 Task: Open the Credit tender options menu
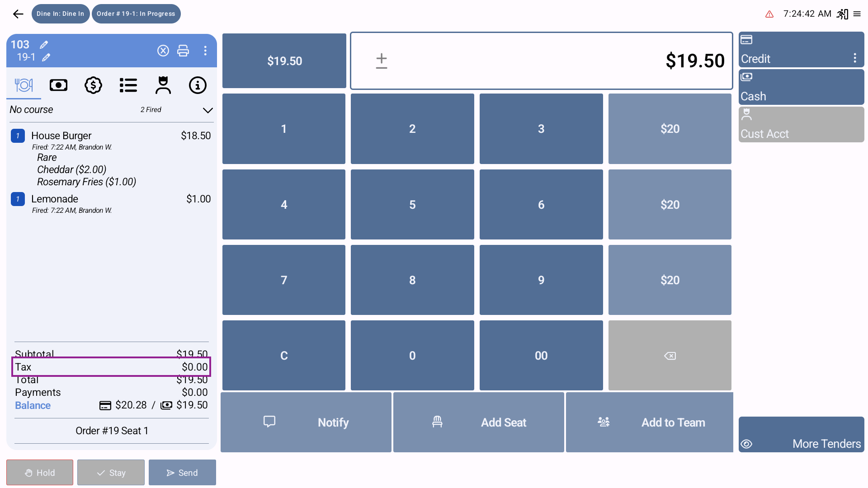[x=854, y=58]
